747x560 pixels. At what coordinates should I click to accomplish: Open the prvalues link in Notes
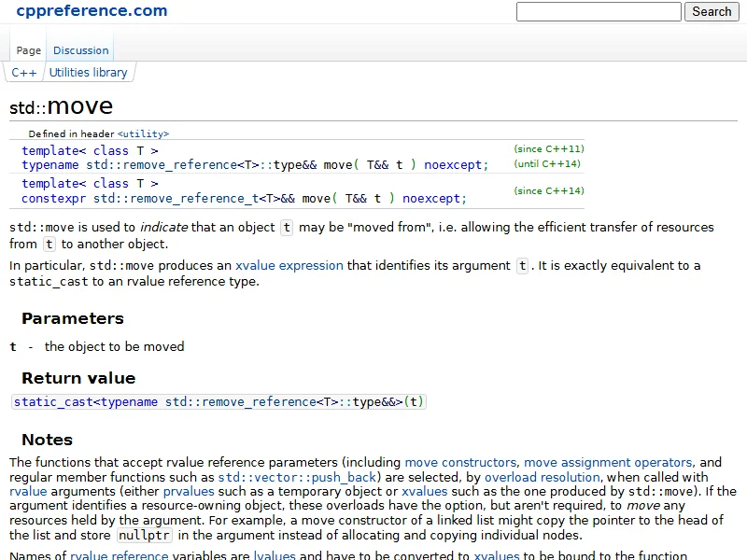click(x=189, y=491)
